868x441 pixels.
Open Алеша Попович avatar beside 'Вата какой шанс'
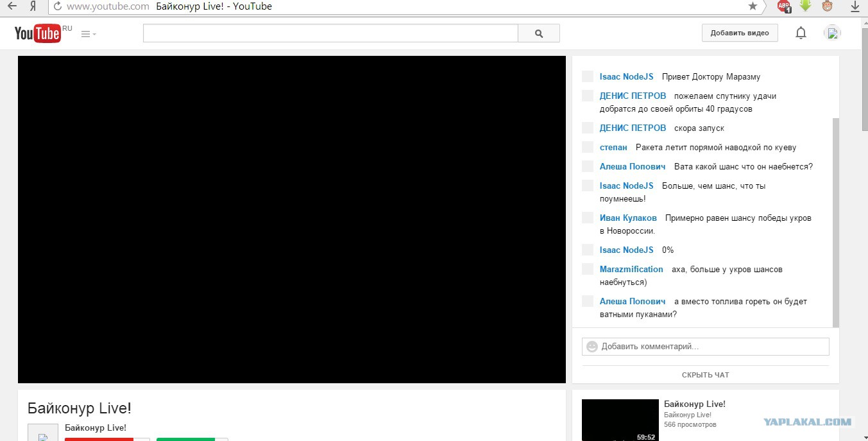tap(588, 166)
